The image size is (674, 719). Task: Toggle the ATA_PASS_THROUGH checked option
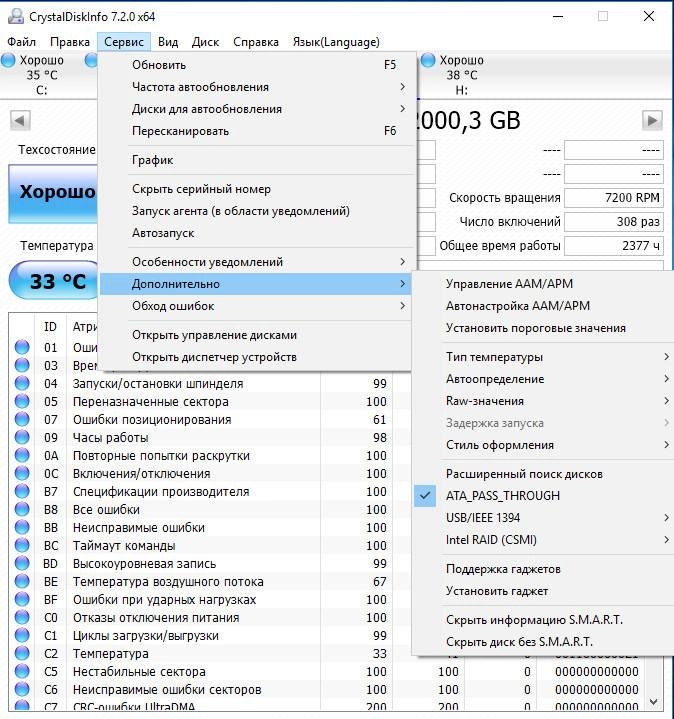[544, 496]
